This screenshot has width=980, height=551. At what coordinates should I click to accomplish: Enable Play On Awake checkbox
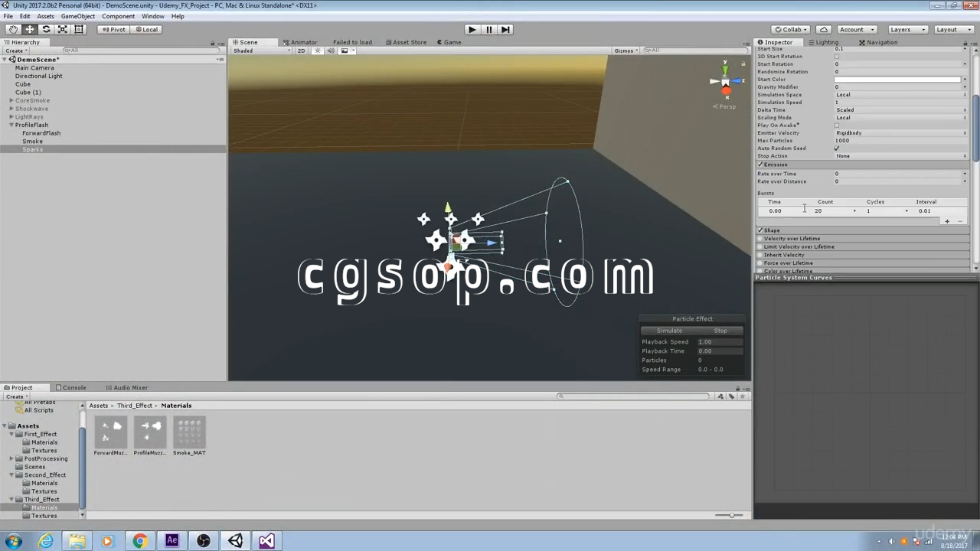837,126
